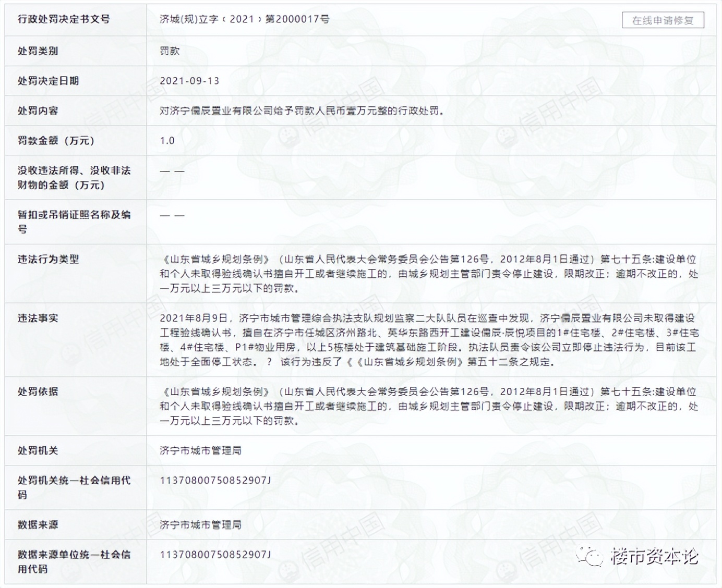The width and height of the screenshot is (722, 588).
Task: Select the 违法行为类型 regulation text paragraph
Action: [429, 274]
